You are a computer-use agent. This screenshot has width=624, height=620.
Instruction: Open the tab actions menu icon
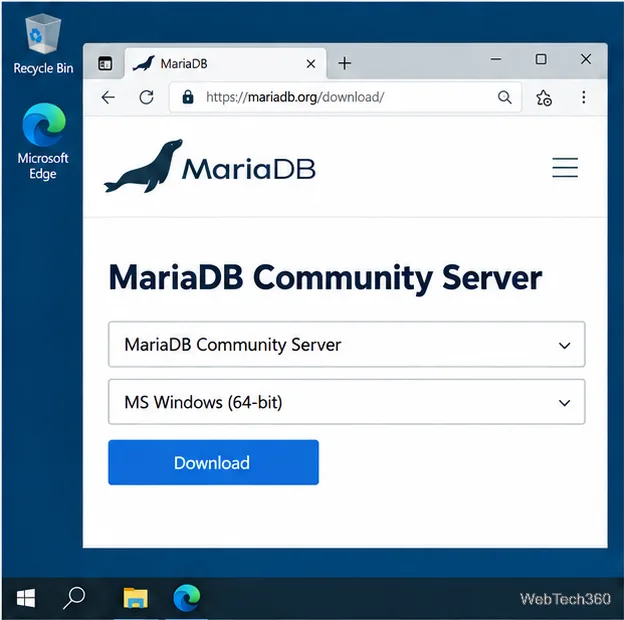[x=105, y=63]
